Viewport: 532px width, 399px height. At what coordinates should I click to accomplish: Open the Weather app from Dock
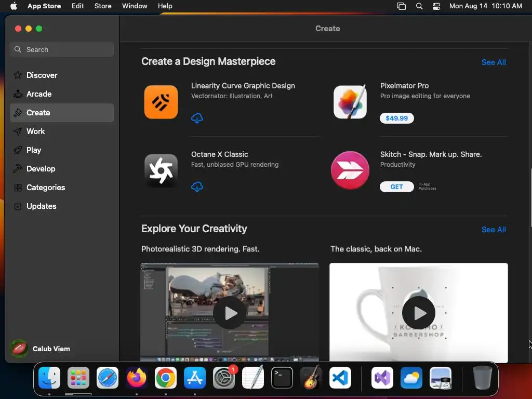pyautogui.click(x=411, y=378)
